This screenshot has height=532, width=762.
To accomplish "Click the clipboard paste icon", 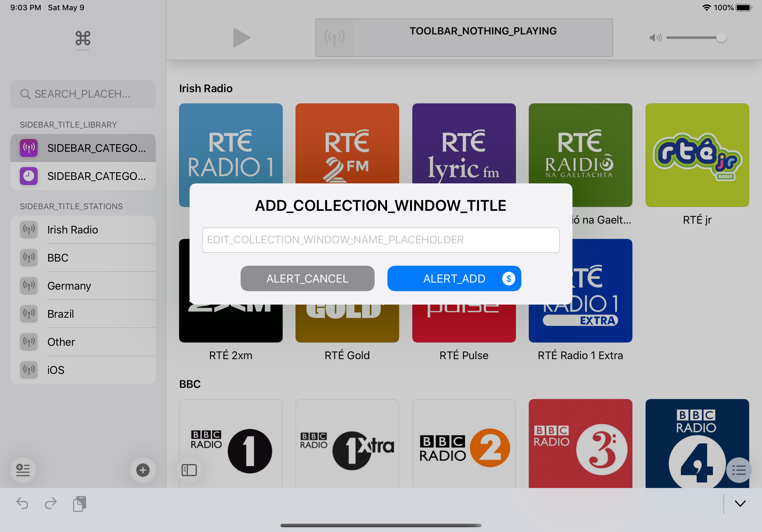I will pos(80,504).
